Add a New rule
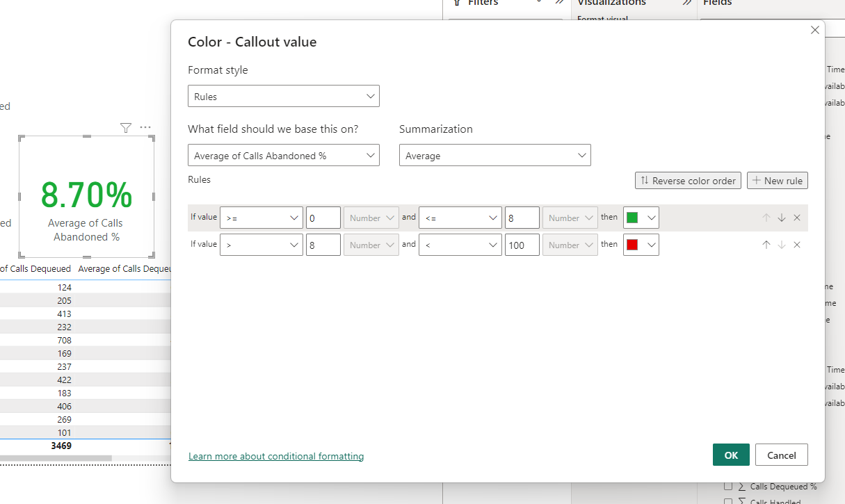The image size is (845, 504). tap(778, 181)
